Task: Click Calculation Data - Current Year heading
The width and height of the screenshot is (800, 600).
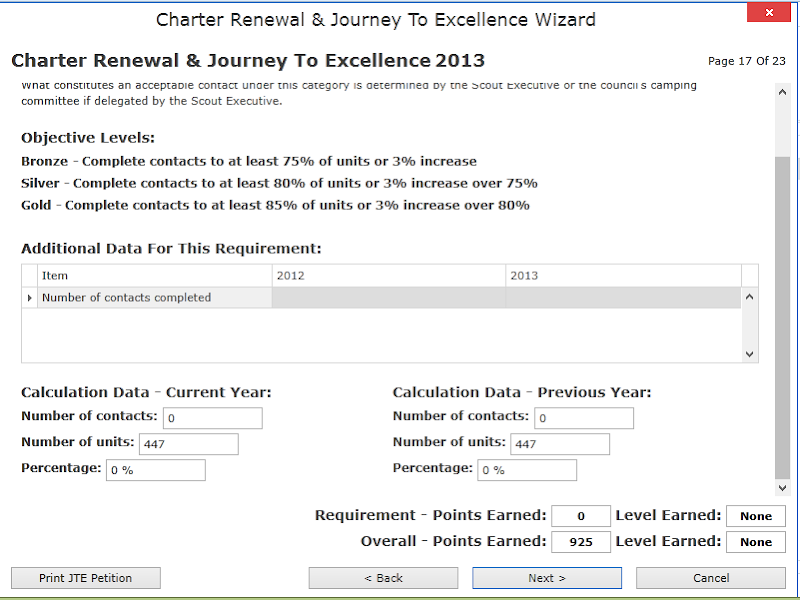Action: [146, 392]
